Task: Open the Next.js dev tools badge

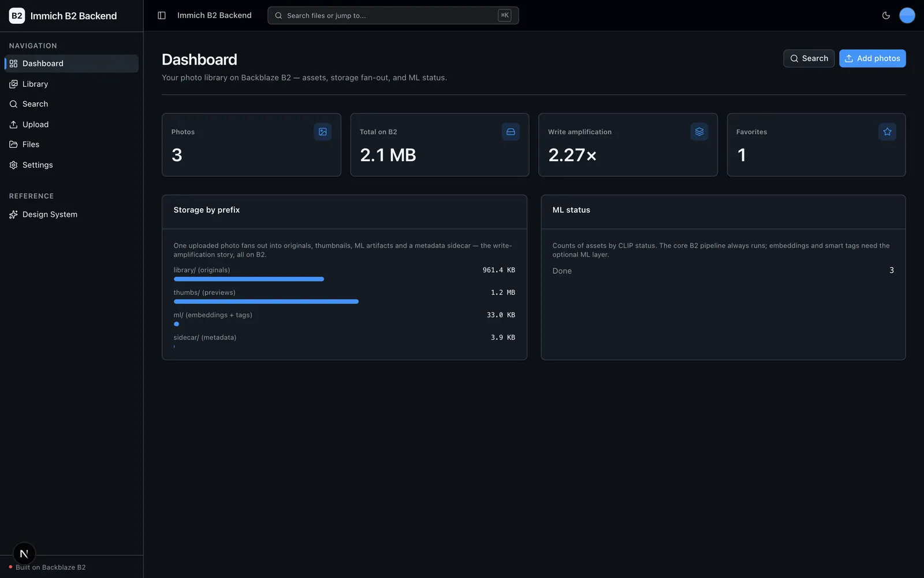Action: click(x=24, y=554)
